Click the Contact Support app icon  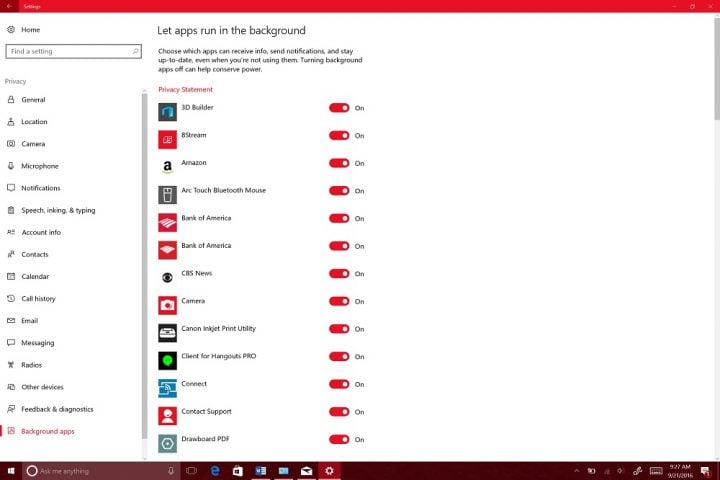point(167,416)
